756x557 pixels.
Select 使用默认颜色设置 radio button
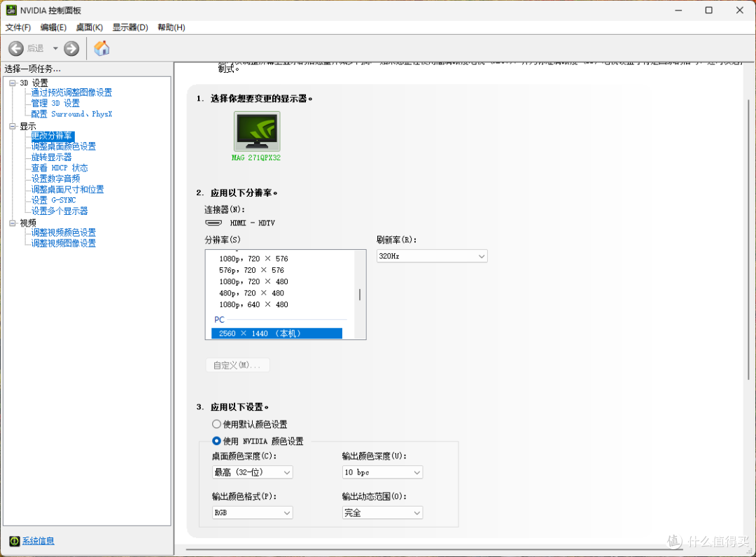(x=216, y=424)
